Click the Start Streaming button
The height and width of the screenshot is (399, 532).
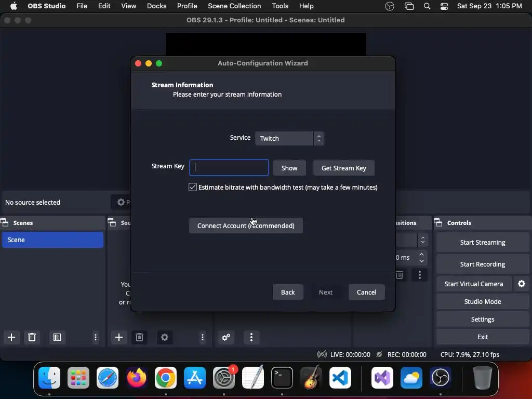coord(483,242)
